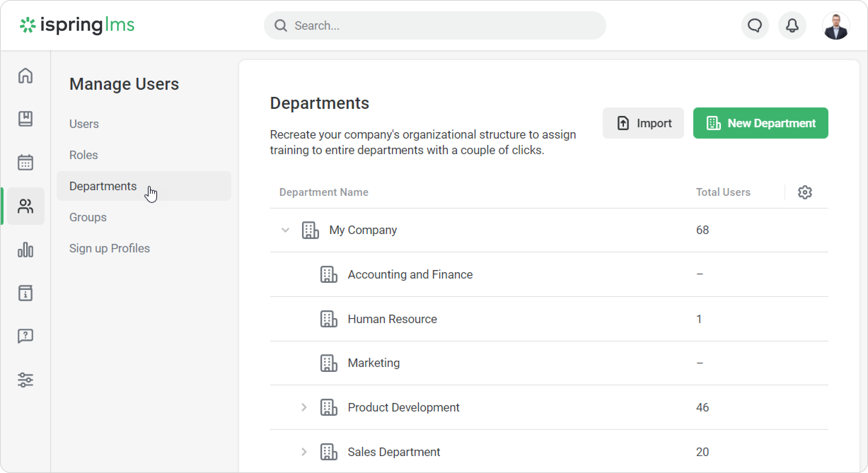
Task: Go to Users in Manage Users
Action: (x=84, y=124)
